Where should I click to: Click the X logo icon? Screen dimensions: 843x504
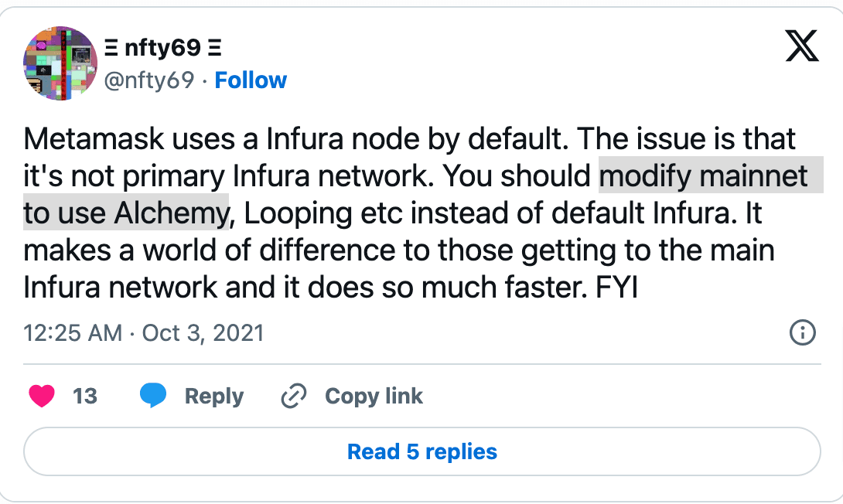(x=803, y=46)
